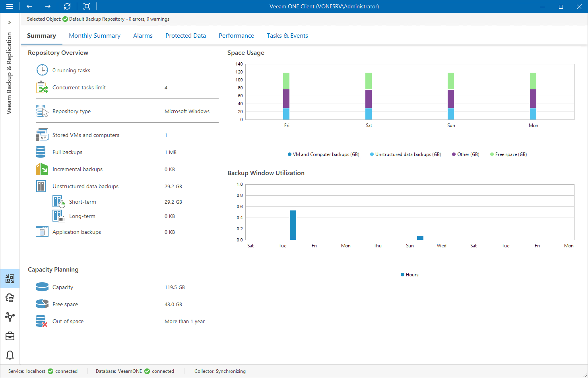Click the 0 running tasks entry
588x378 pixels.
72,70
